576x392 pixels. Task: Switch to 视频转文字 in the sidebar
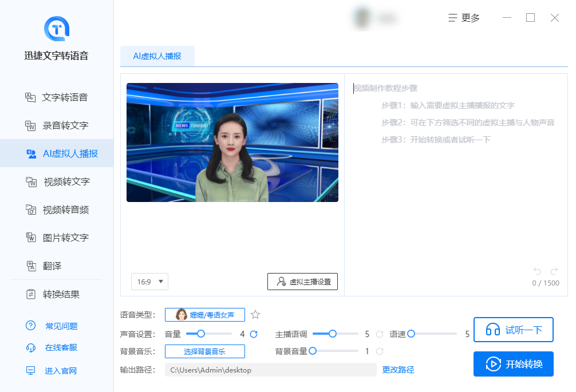pyautogui.click(x=57, y=181)
